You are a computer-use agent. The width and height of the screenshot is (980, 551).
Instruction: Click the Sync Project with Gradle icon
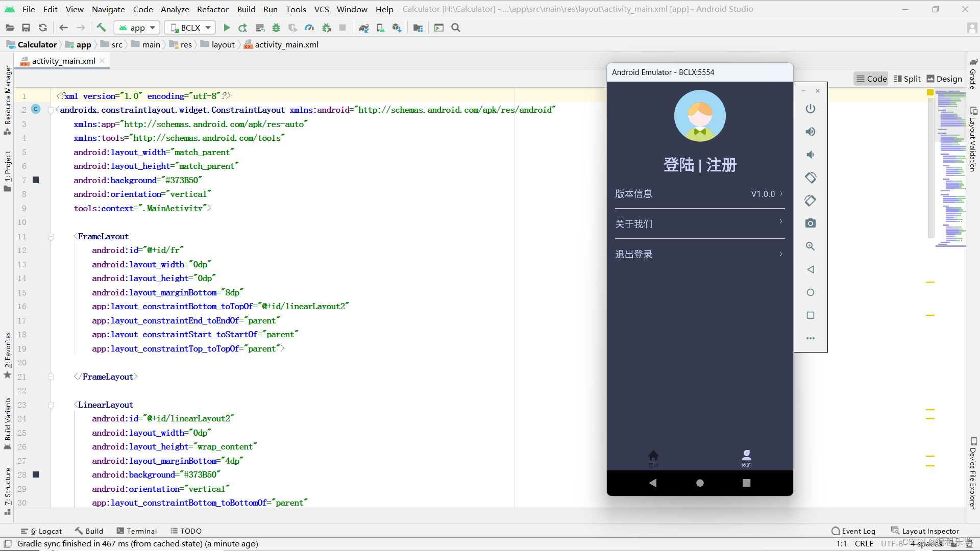coord(363,28)
